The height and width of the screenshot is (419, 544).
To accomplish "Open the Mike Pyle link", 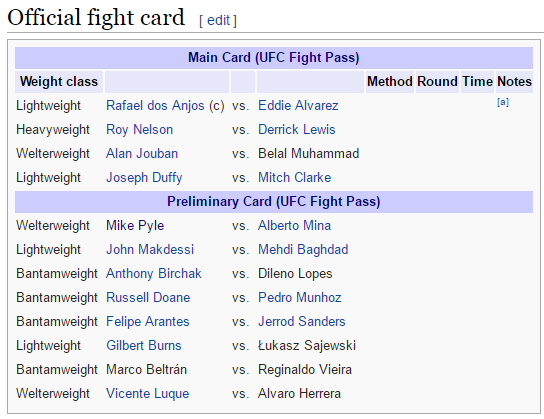I will tap(135, 225).
